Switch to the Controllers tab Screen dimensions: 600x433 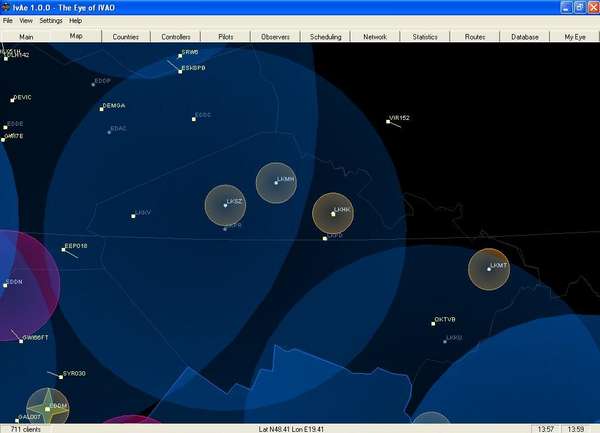pos(176,37)
